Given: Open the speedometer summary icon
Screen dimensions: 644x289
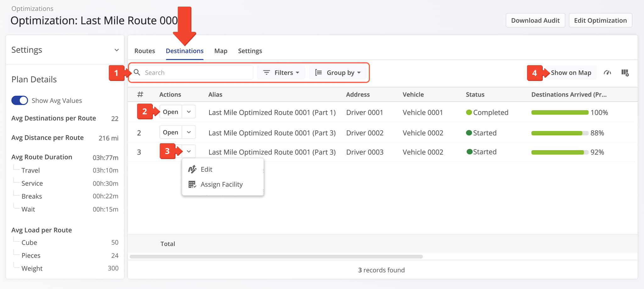Looking at the screenshot, I should [x=607, y=73].
